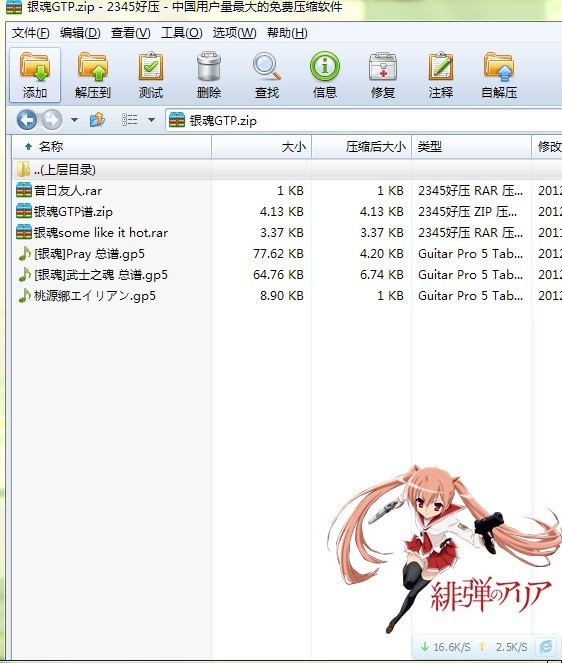Open the 解压到 (Extract to) tool
Viewport: 562px width, 663px height.
[93, 75]
